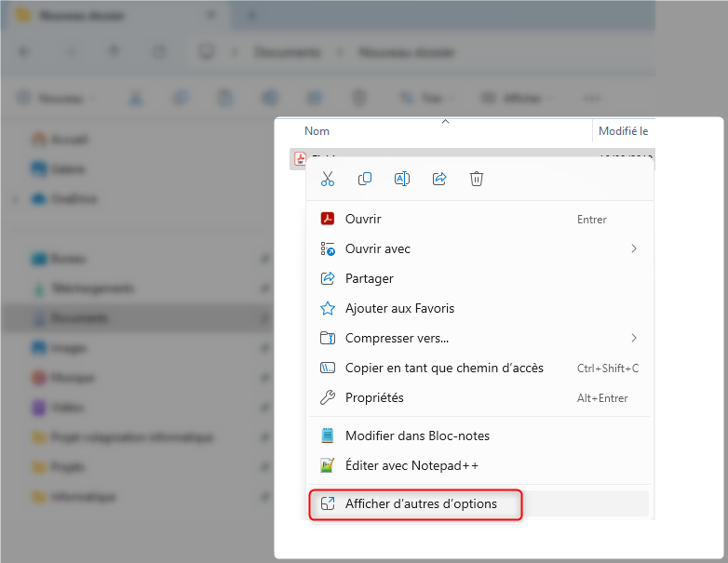Click the Rename icon in context menu
The width and height of the screenshot is (728, 563).
pos(402,179)
